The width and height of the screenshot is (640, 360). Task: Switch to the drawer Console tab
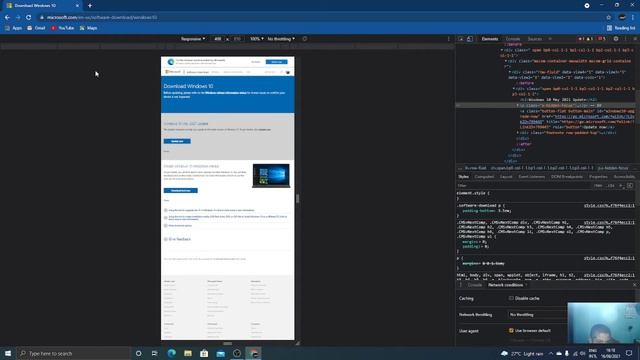(475, 285)
